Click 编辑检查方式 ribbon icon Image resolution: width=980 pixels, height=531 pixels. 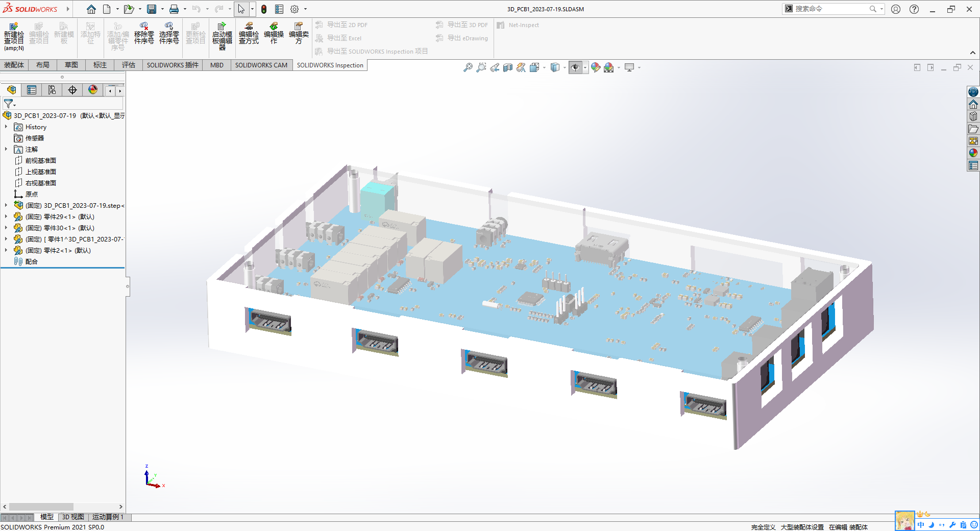pos(249,33)
